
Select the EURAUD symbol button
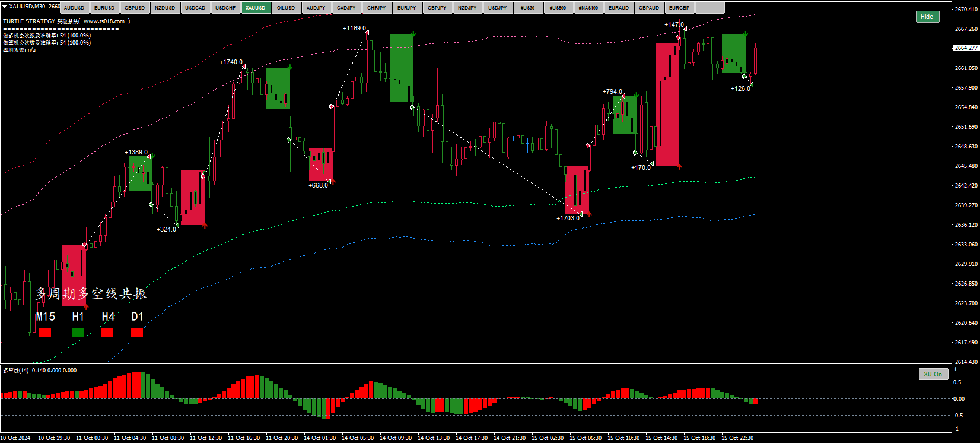[x=619, y=8]
